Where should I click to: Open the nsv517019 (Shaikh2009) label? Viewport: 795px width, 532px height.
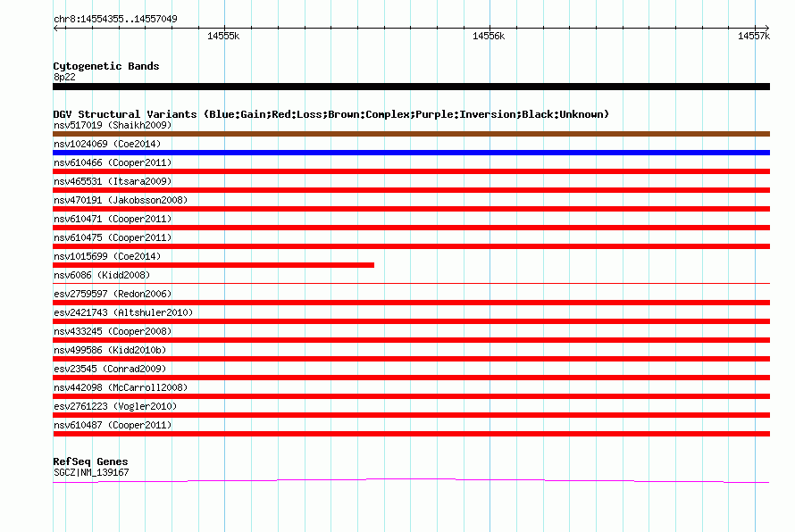coord(113,125)
